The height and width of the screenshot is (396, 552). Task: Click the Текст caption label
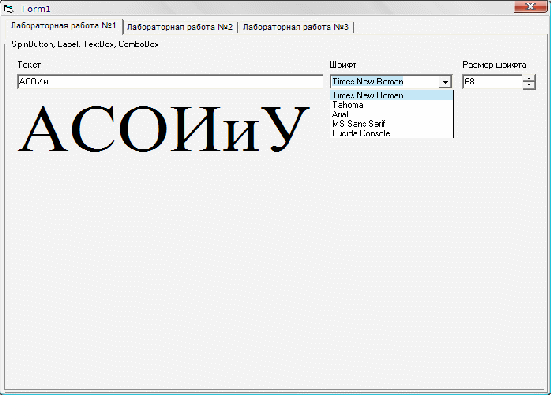[29, 65]
